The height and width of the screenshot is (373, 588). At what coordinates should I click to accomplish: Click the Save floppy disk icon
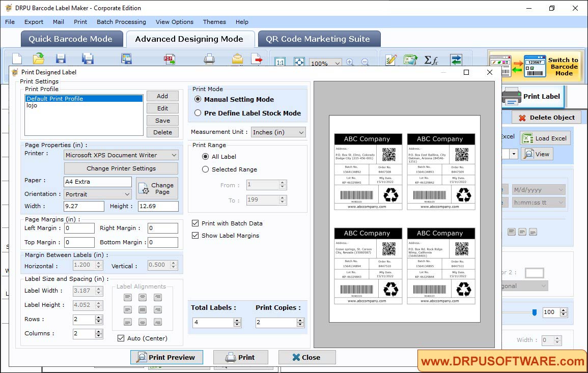click(x=61, y=59)
